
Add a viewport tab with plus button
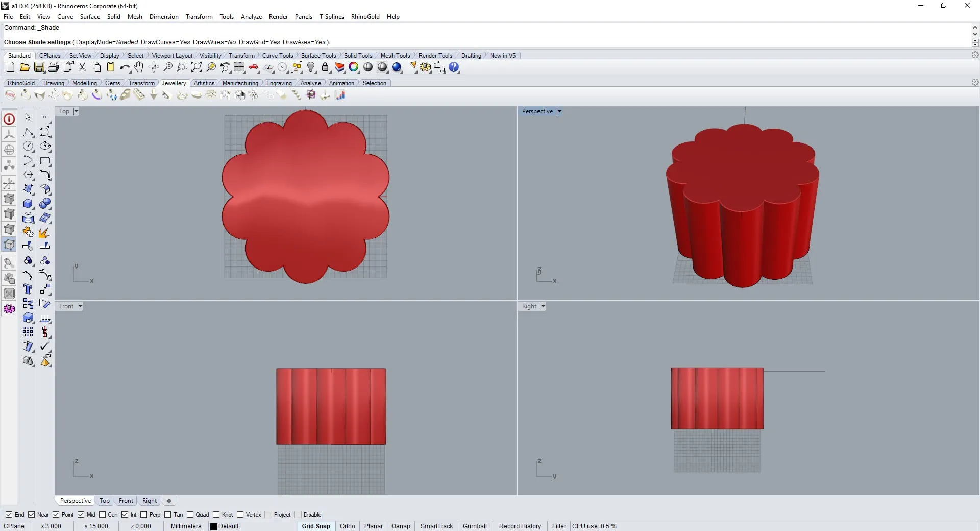pyautogui.click(x=169, y=501)
